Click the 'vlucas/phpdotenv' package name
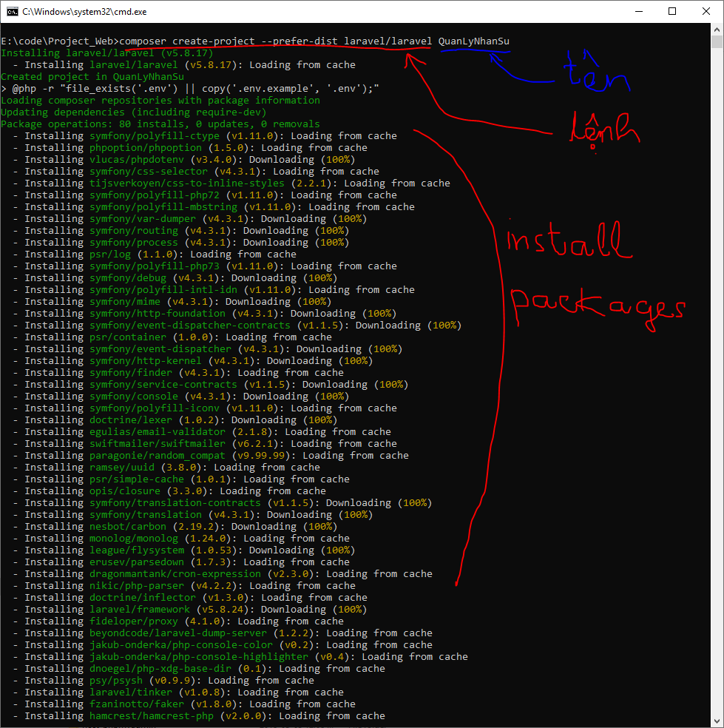Viewport: 724px width, 728px height. [x=137, y=160]
